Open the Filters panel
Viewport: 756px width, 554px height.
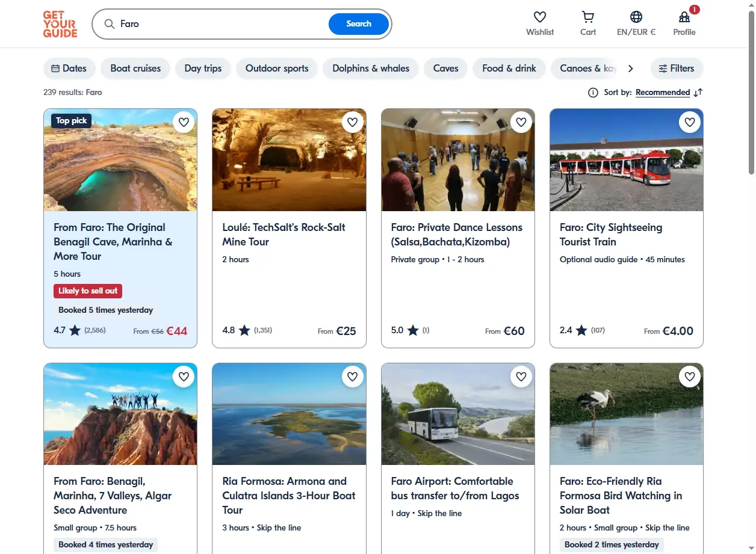click(x=677, y=69)
